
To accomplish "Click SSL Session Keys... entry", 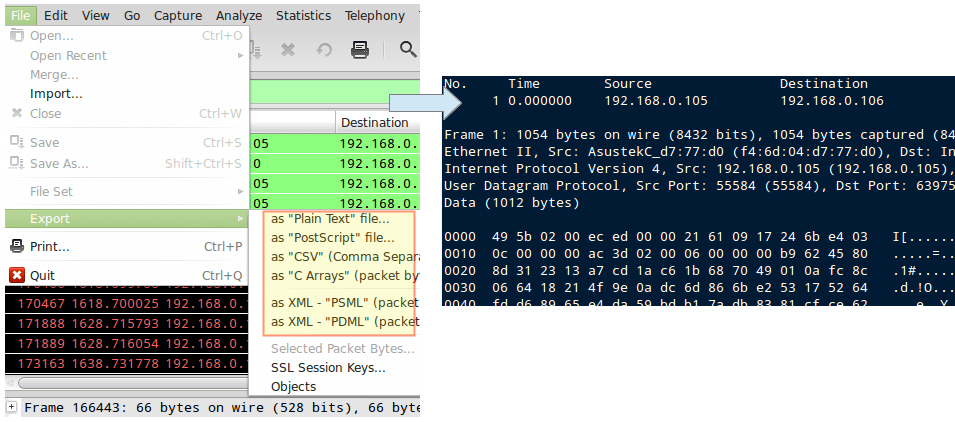I will [x=328, y=367].
